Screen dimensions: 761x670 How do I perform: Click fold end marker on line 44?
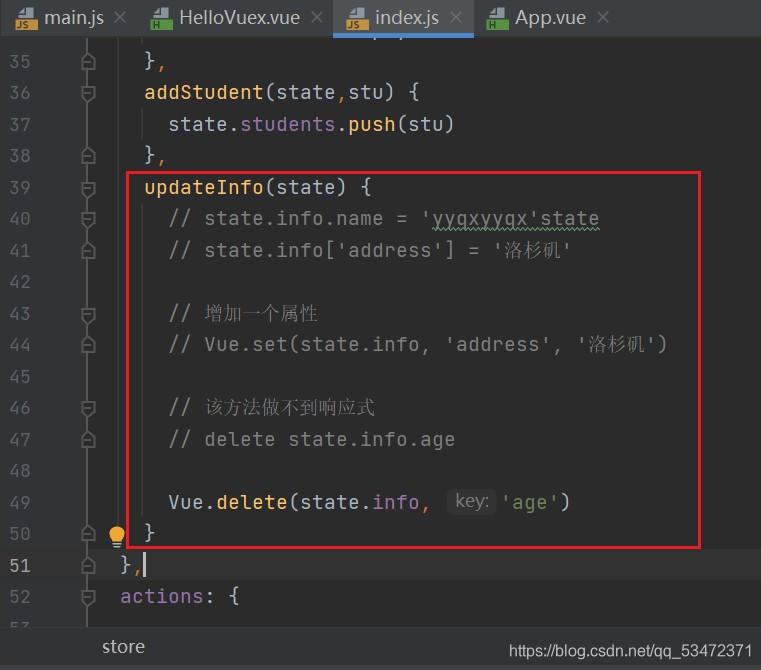[x=88, y=345]
